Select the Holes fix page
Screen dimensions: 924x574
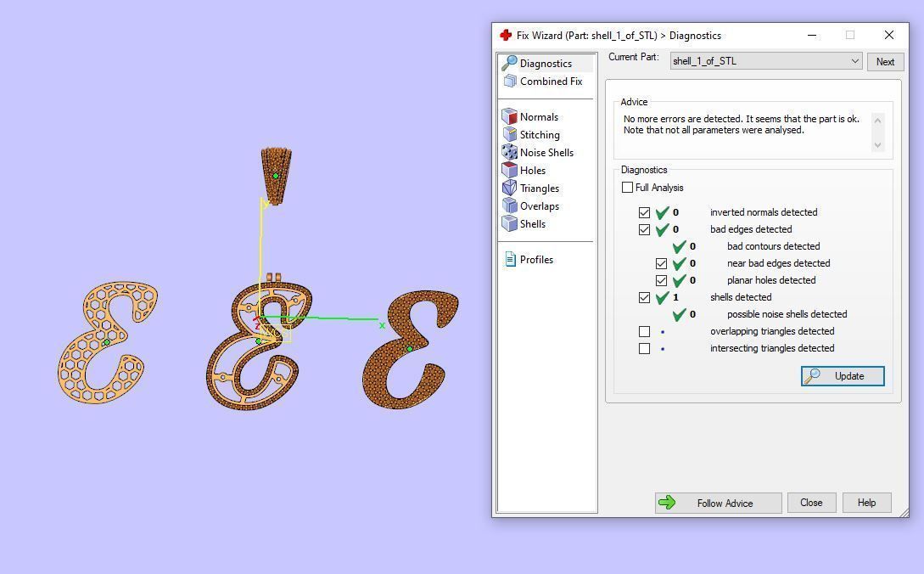pyautogui.click(x=532, y=171)
